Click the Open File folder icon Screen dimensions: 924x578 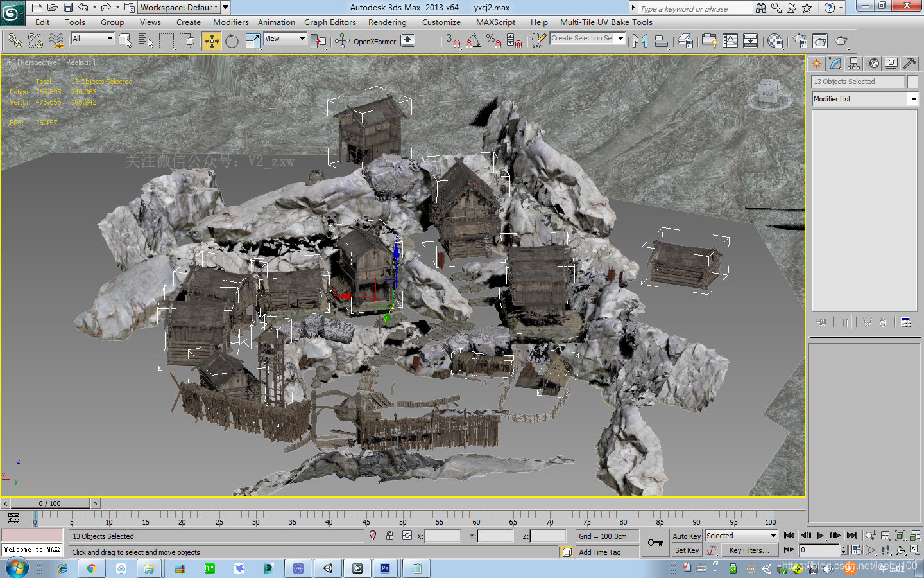click(x=52, y=8)
